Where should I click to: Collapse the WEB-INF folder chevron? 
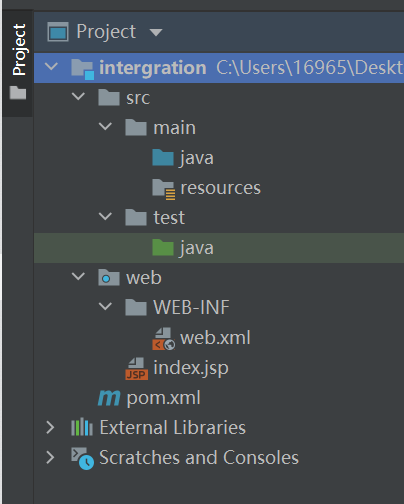[x=105, y=307]
